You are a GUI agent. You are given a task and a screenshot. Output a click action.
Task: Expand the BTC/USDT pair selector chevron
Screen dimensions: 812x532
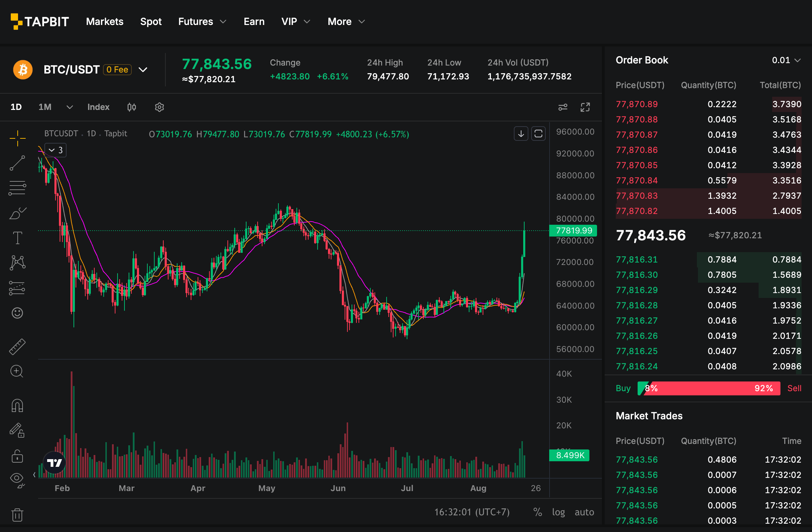(x=143, y=70)
